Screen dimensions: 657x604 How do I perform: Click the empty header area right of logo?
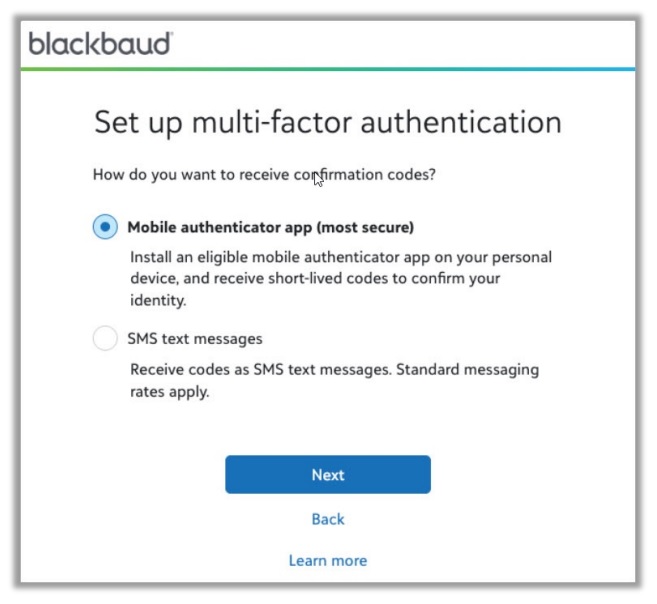click(420, 44)
